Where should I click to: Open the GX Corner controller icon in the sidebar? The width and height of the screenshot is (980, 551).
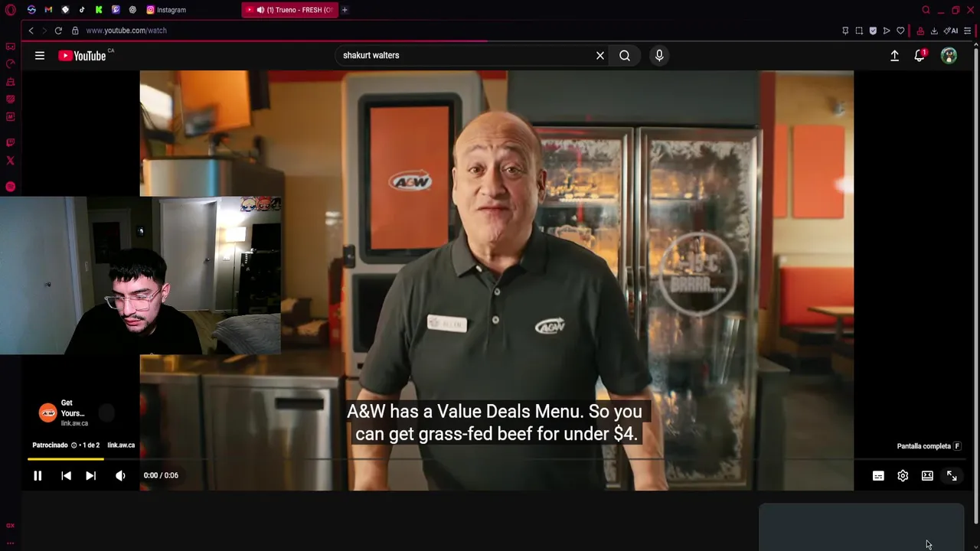[10, 47]
